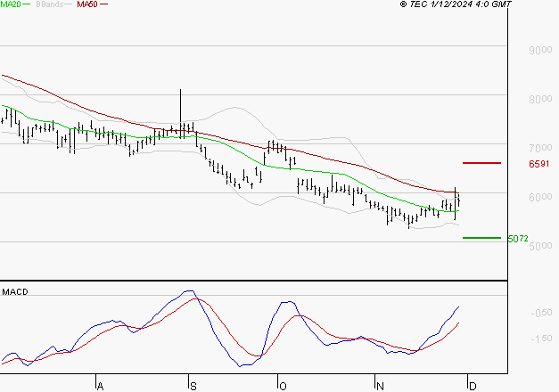This screenshot has height=392, width=559.
Task: Toggle the BBands legend entry
Action: click(50, 4)
